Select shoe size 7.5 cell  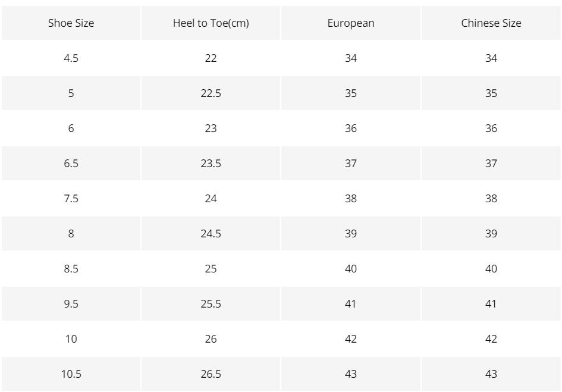(71, 199)
